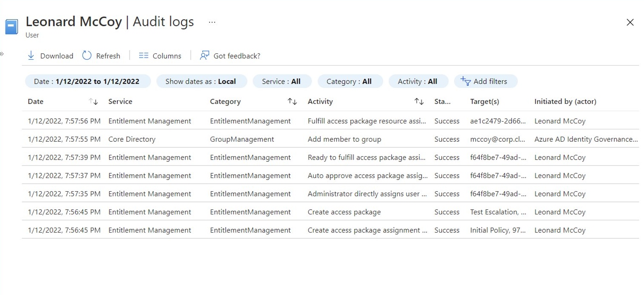
Task: Click the Download arrow icon
Action: point(31,55)
